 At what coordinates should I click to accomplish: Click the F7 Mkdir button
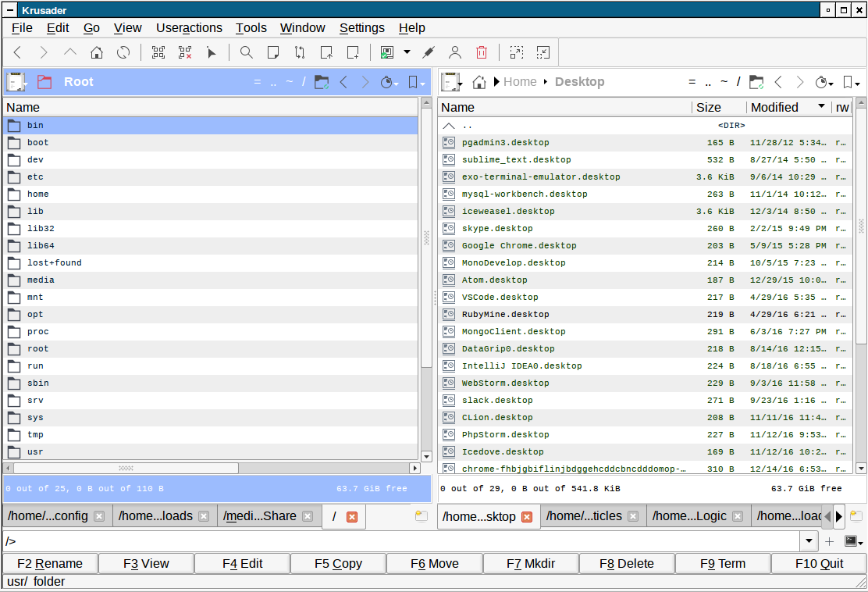[x=531, y=564]
